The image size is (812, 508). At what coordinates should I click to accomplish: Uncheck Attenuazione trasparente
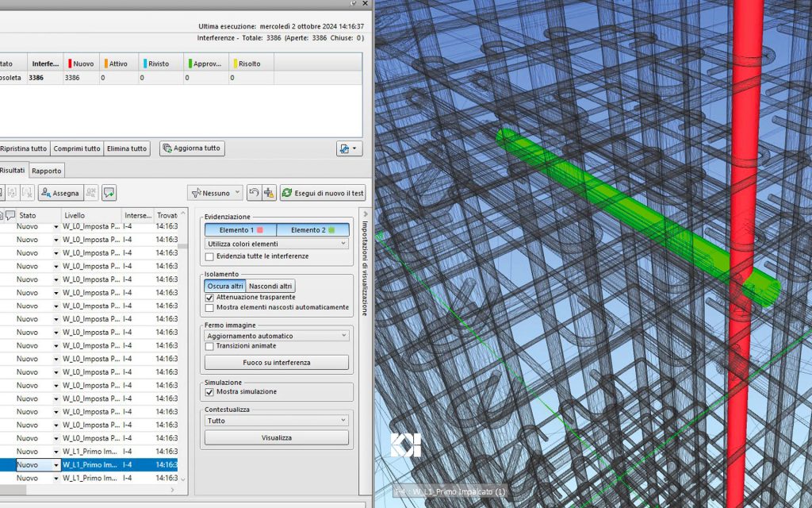pos(209,297)
